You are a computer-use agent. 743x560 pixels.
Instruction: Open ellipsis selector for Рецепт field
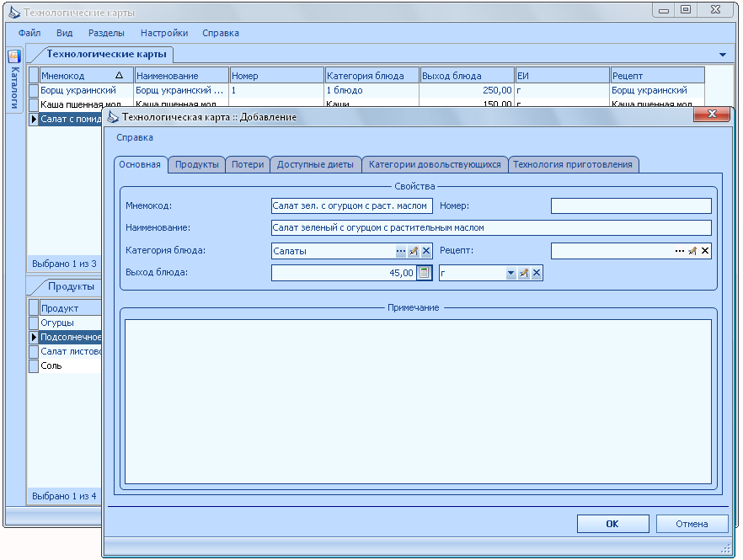(x=680, y=251)
